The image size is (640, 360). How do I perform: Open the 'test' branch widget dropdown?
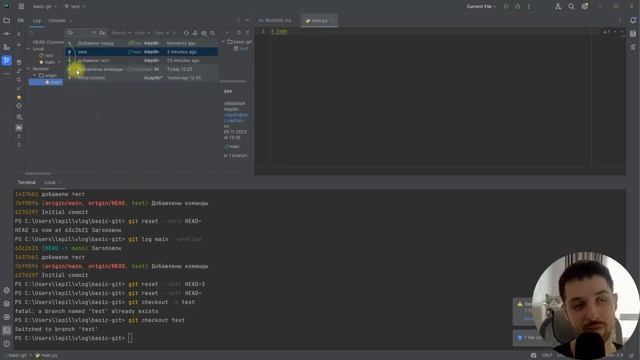coord(75,7)
